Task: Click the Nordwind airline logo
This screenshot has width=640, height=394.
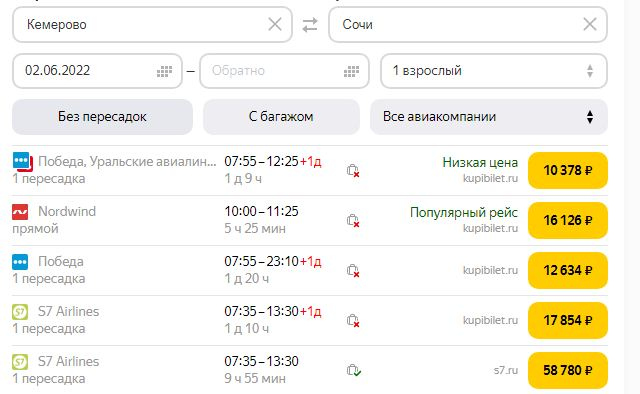Action: (x=20, y=212)
